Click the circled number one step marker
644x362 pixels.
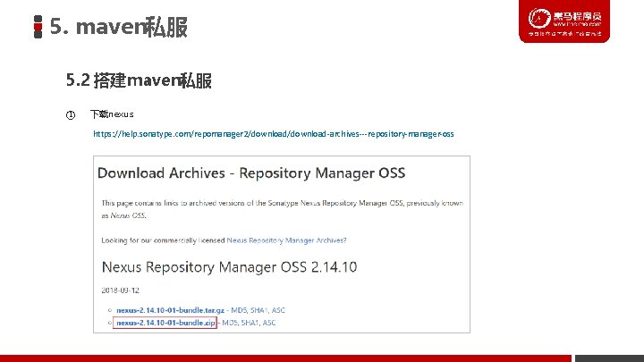click(x=71, y=115)
